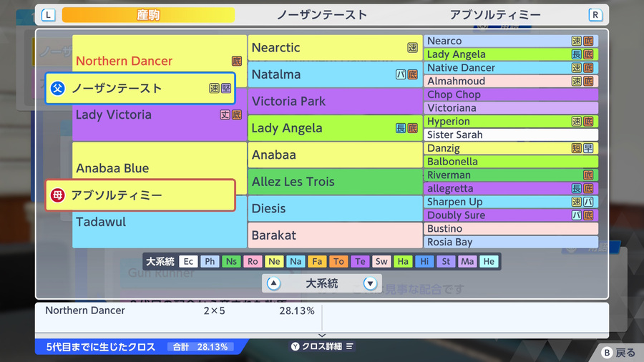
Task: Select the ノーザンテースト sire card
Action: 140,88
